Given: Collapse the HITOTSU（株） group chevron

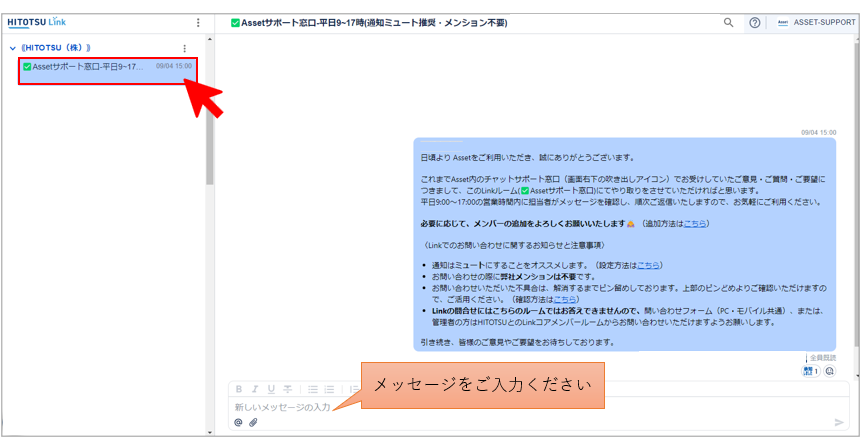Looking at the screenshot, I should point(13,49).
